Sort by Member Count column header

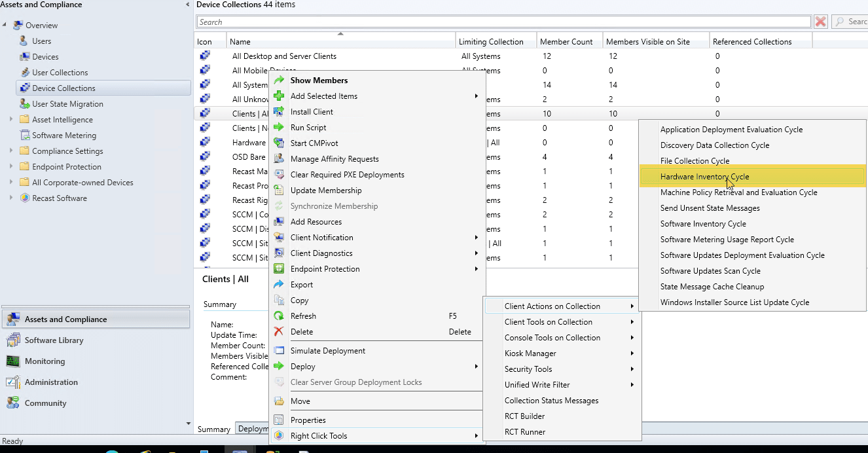tap(566, 42)
